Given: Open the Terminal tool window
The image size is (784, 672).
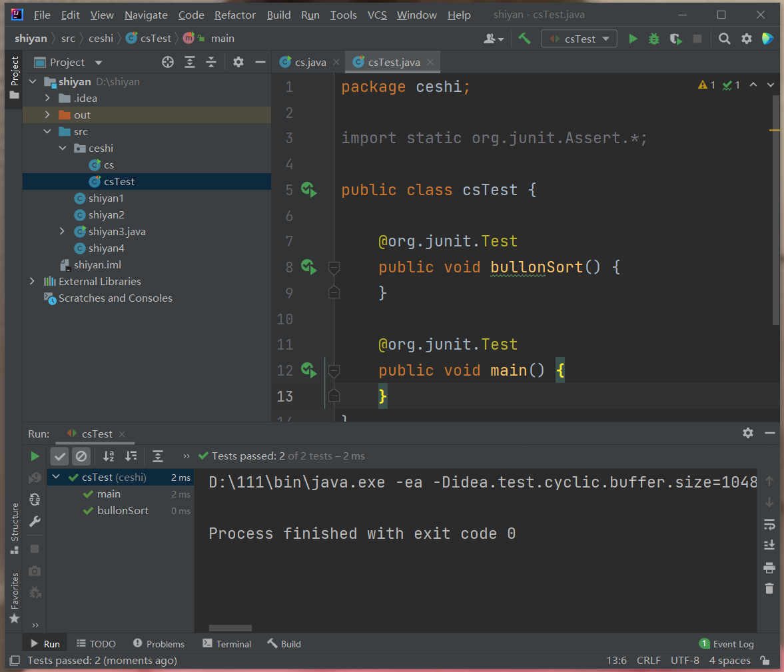Looking at the screenshot, I should (226, 644).
